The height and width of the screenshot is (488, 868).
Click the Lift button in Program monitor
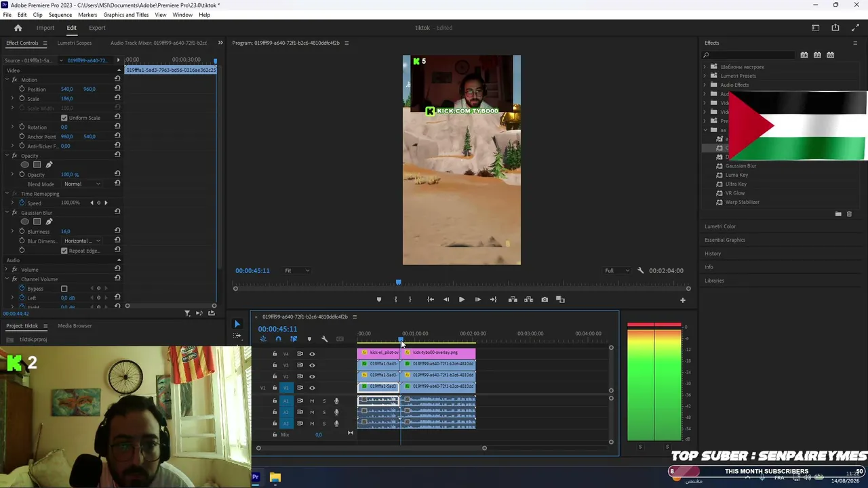coord(513,300)
